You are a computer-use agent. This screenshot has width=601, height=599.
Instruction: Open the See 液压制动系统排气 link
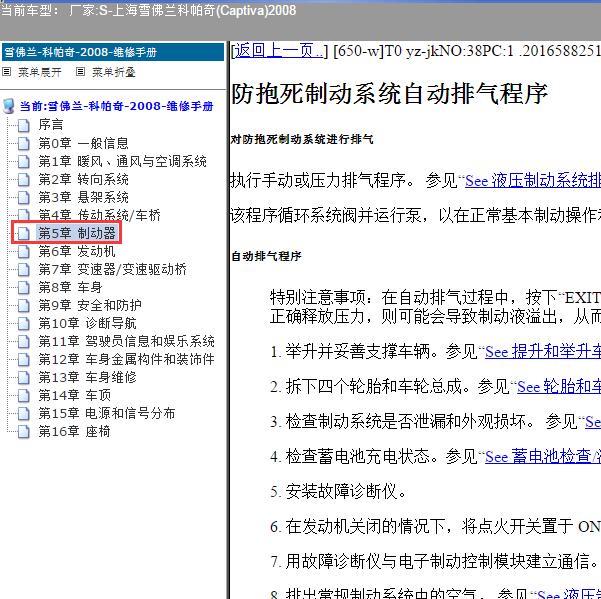pyautogui.click(x=533, y=181)
